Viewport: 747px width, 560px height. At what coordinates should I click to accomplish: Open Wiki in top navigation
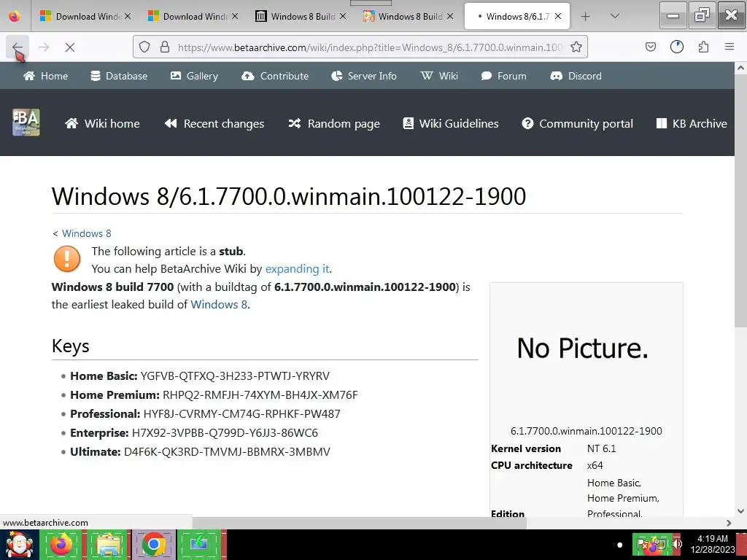[x=439, y=76]
